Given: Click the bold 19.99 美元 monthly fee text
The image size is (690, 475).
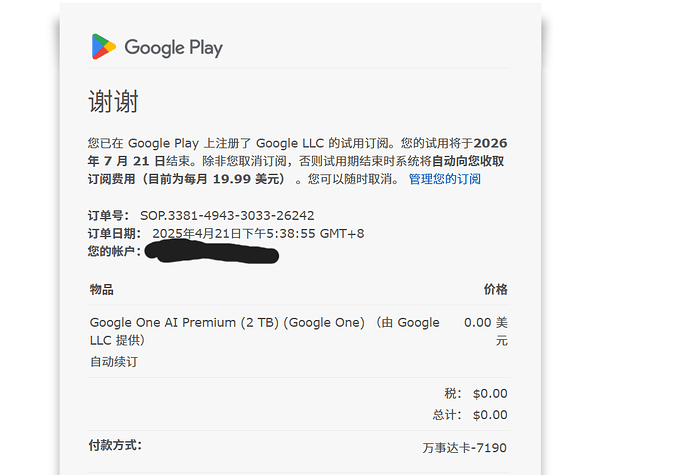Looking at the screenshot, I should (246, 179).
